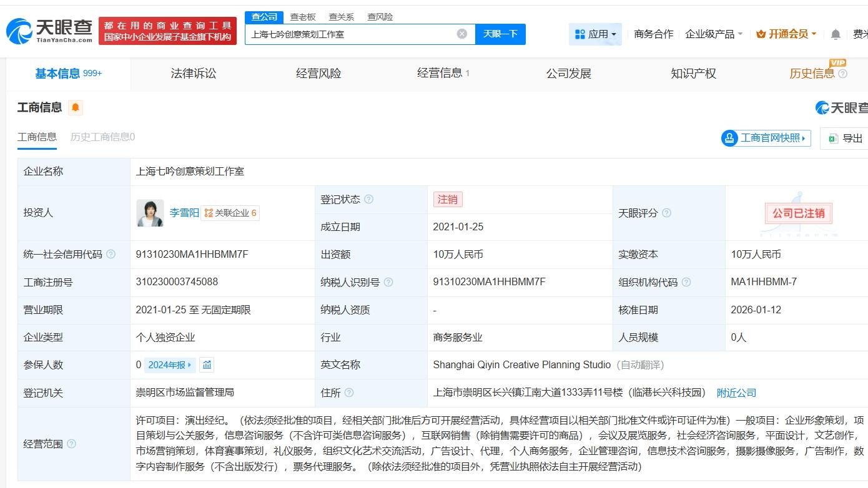Click the 导出 export spreadsheet icon
Screen dimensions: 868x488
pos(833,138)
